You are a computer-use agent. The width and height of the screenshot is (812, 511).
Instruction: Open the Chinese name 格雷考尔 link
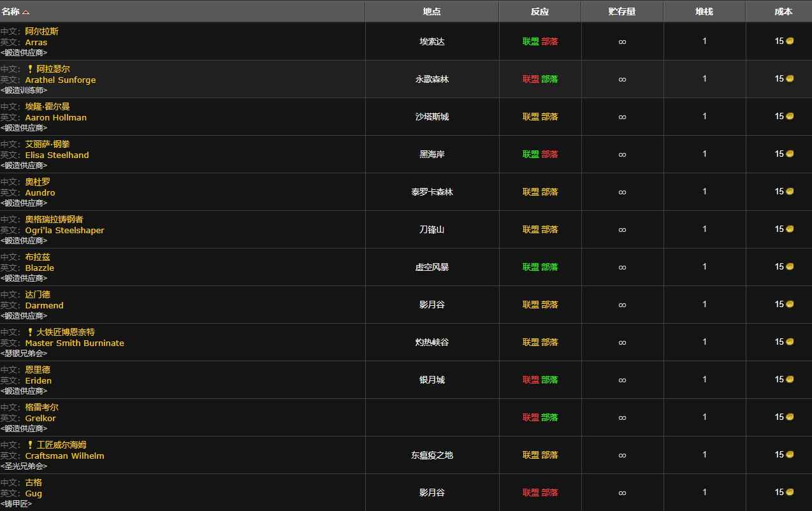[42, 407]
